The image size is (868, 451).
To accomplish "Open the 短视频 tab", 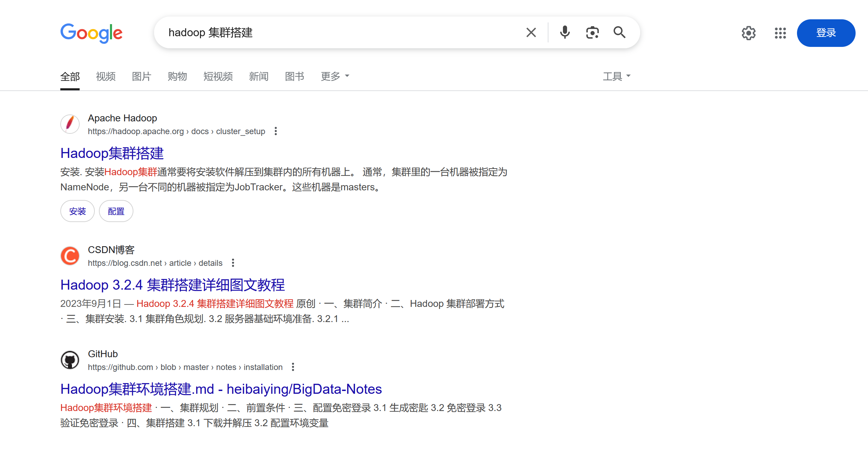I will 218,76.
